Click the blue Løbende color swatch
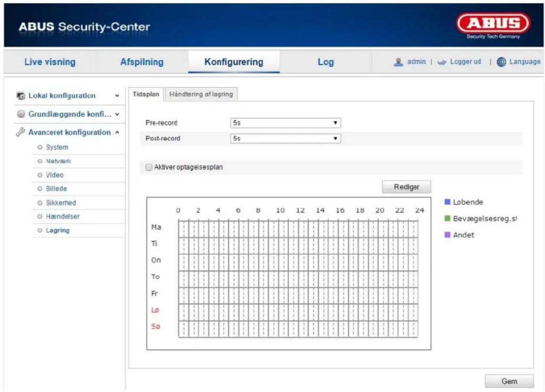Viewport: 545px width, 392px height. [447, 202]
